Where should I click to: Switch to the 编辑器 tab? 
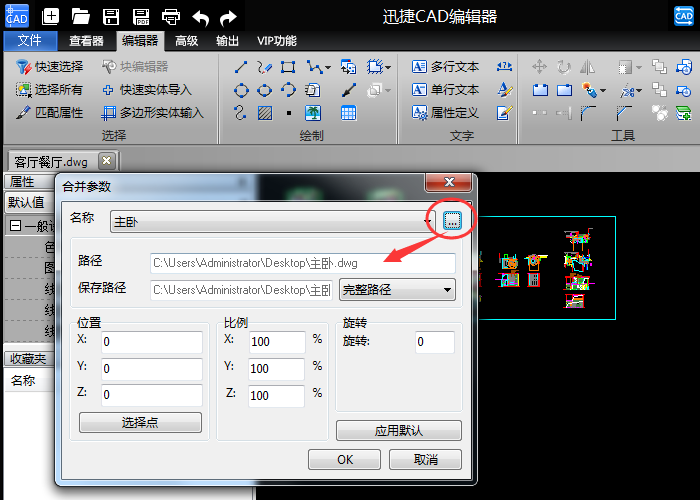click(x=140, y=41)
